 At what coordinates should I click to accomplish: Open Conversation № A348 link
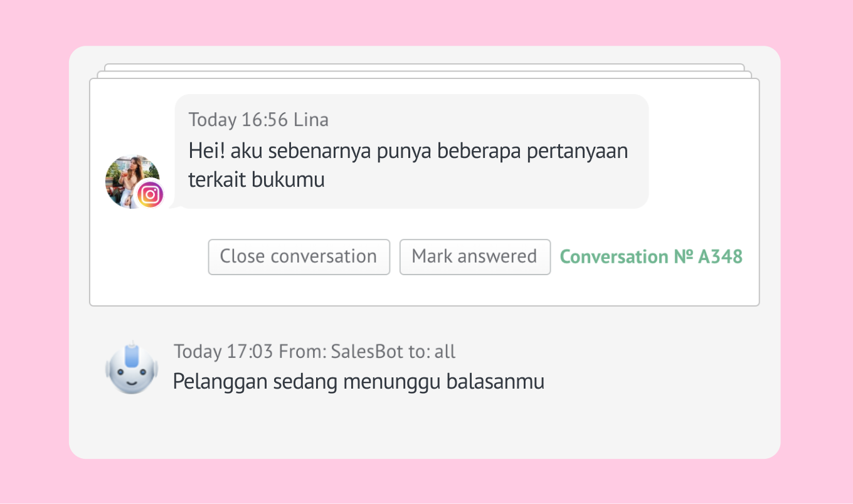click(x=651, y=257)
